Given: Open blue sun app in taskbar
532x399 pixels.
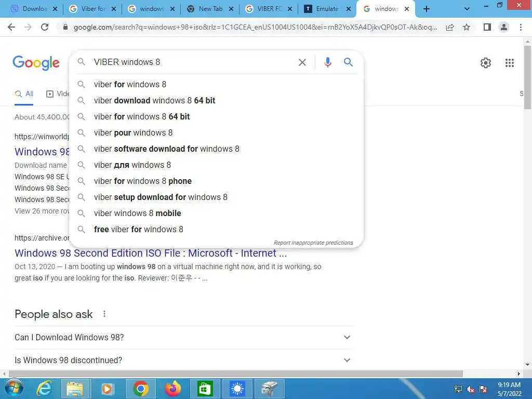Looking at the screenshot, I should pyautogui.click(x=237, y=389).
